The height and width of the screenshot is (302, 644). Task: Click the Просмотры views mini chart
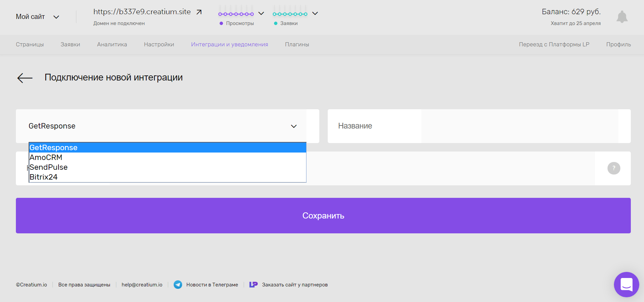[x=236, y=11]
